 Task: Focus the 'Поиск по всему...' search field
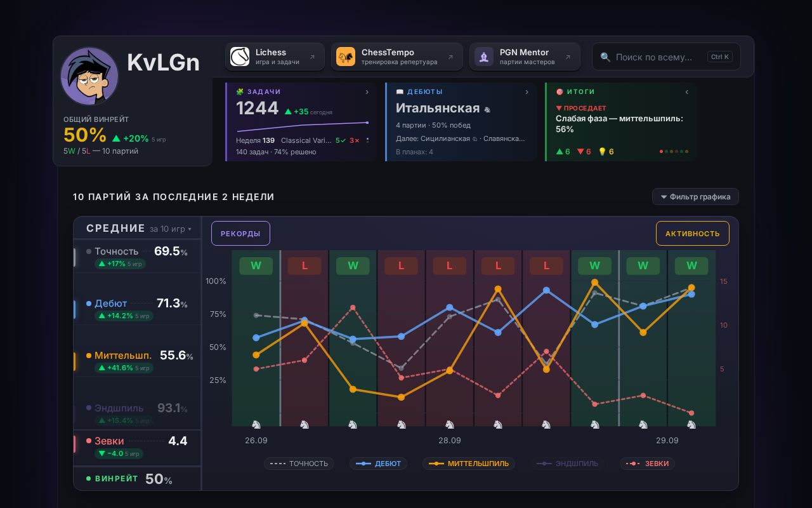666,57
